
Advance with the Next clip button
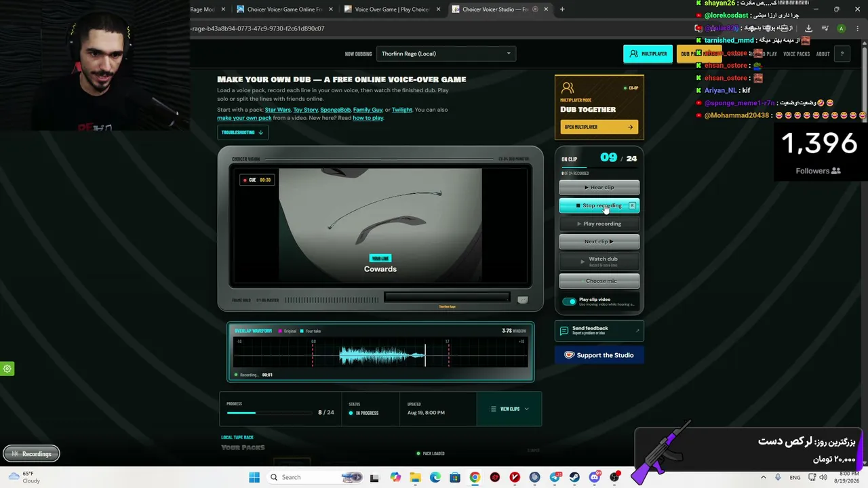(x=599, y=241)
